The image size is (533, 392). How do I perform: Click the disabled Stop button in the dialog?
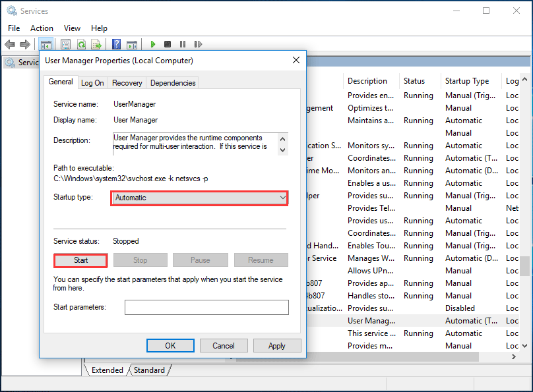(140, 260)
